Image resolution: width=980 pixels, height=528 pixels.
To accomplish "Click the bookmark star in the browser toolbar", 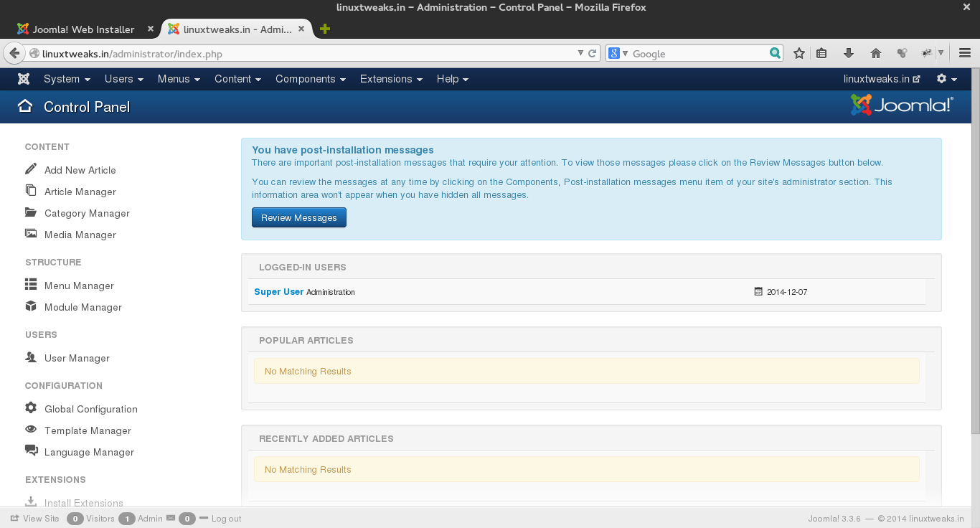I will 798,52.
